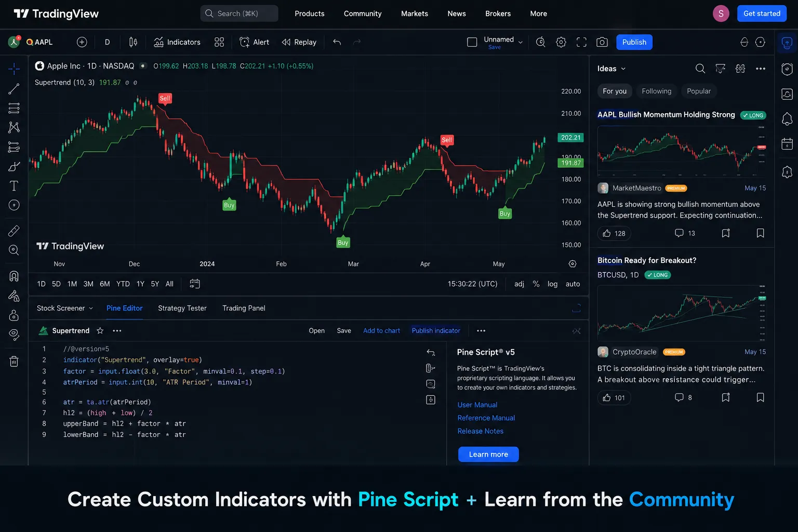Viewport: 798px width, 532px height.
Task: Select the text annotation tool
Action: coord(14,186)
